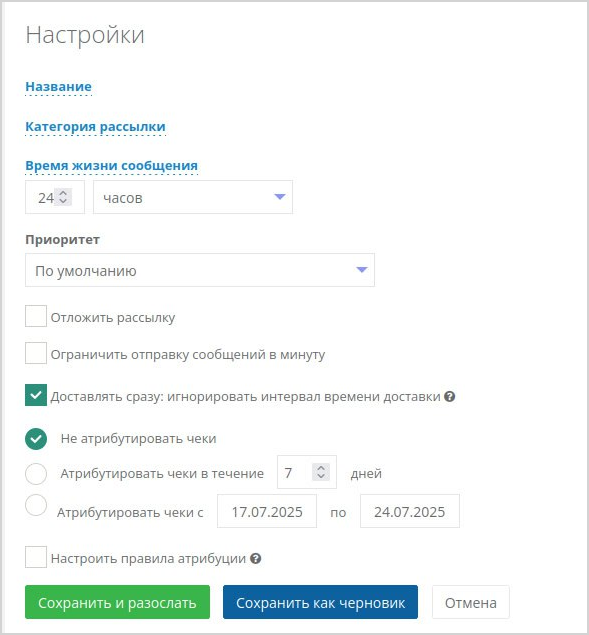
Task: Click Сохранить как черновик button
Action: (320, 602)
